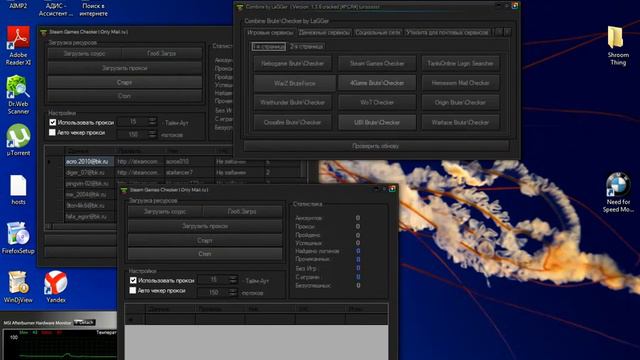Enable Авто чекер прокси in the front checker window

[x=133, y=290]
